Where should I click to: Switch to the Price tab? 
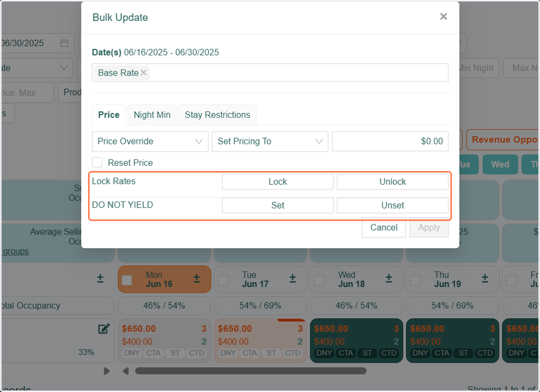pos(109,115)
